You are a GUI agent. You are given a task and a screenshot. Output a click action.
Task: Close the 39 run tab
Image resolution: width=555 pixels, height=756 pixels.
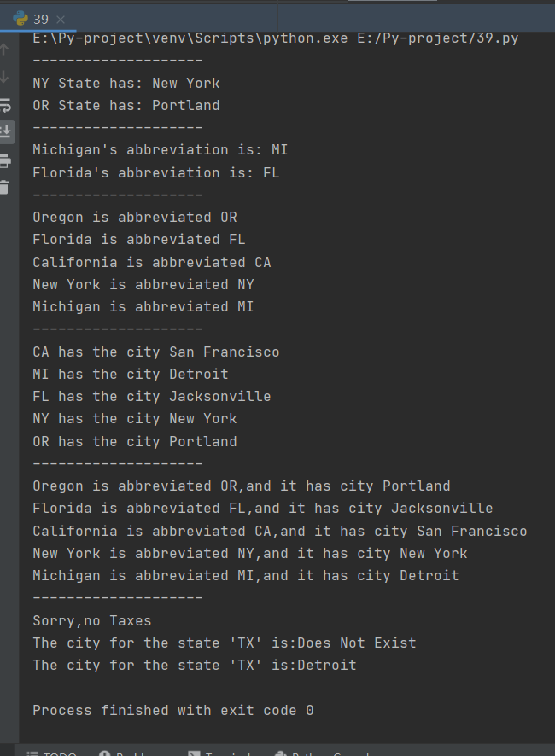pos(61,19)
